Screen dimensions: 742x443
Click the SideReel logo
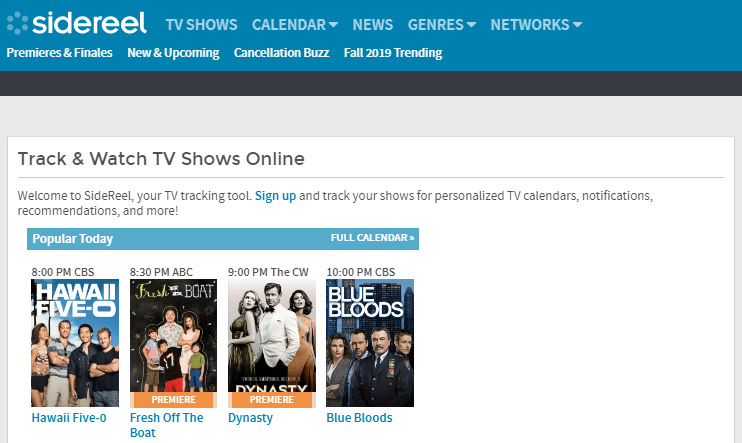coord(77,23)
